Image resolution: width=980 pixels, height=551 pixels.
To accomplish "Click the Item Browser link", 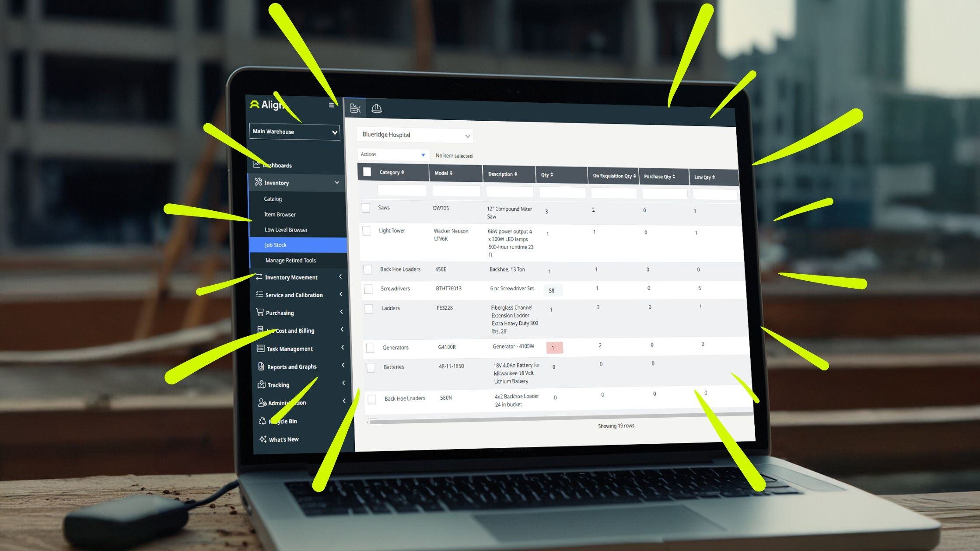I will point(281,214).
